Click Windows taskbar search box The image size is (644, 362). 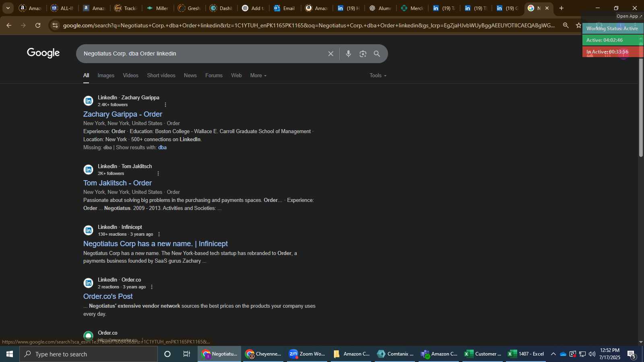(89, 354)
